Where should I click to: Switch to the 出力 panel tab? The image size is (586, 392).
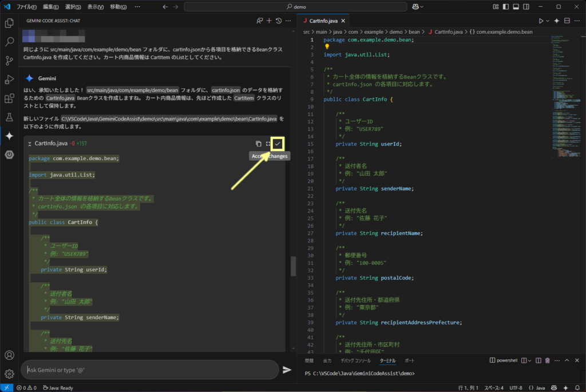point(327,361)
